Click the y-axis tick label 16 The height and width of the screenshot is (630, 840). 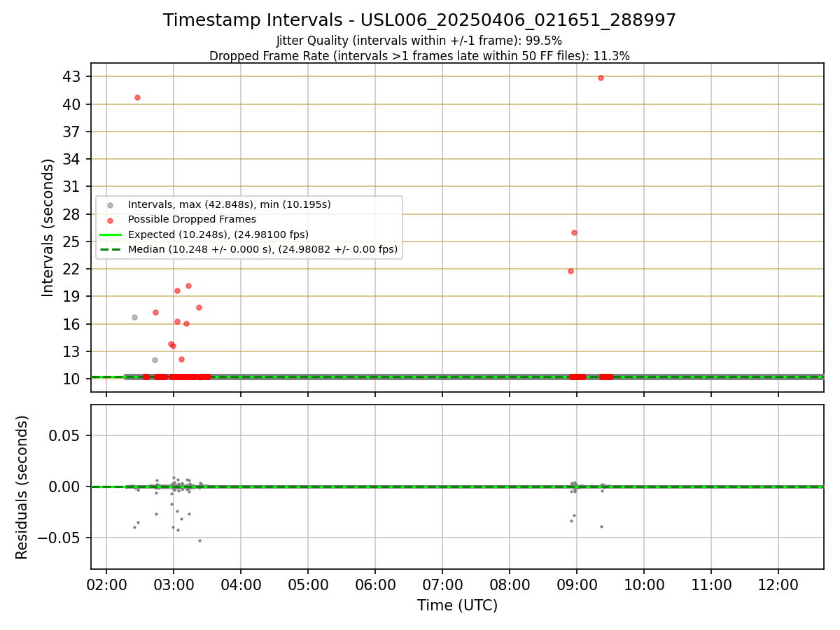pos(73,324)
